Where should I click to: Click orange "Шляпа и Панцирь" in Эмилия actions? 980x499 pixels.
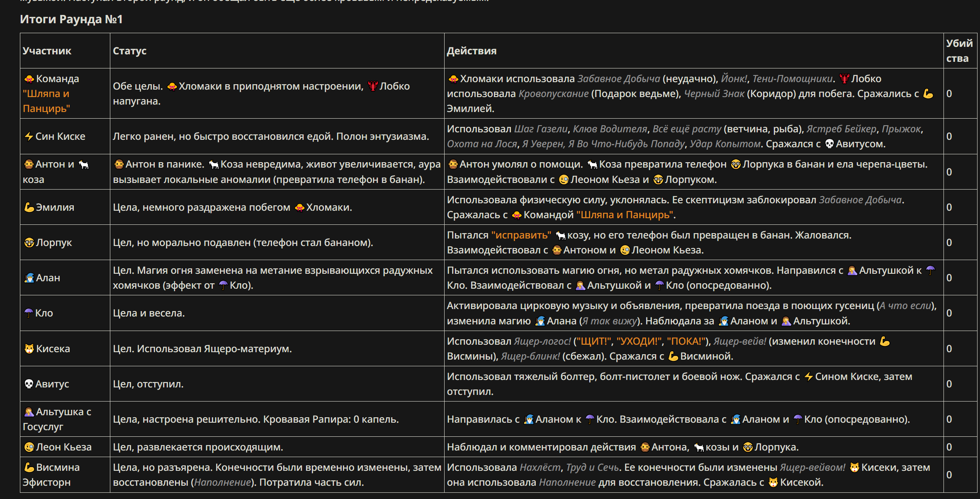[625, 215]
